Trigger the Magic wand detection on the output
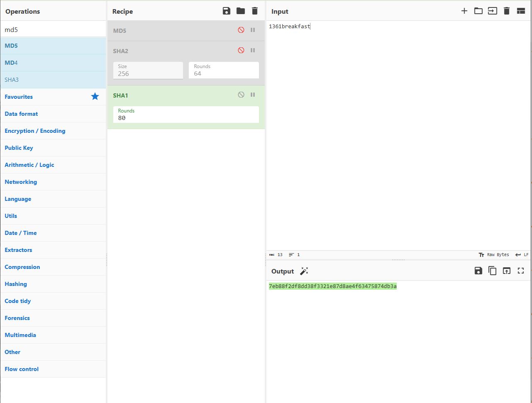 pos(304,271)
